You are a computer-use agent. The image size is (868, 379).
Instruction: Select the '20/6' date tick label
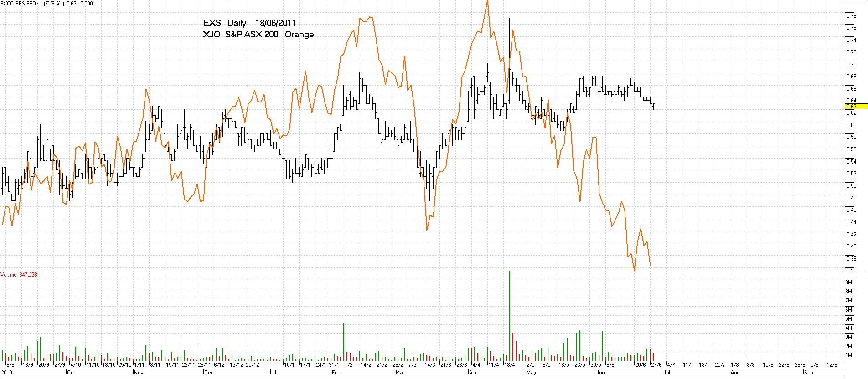click(x=641, y=365)
